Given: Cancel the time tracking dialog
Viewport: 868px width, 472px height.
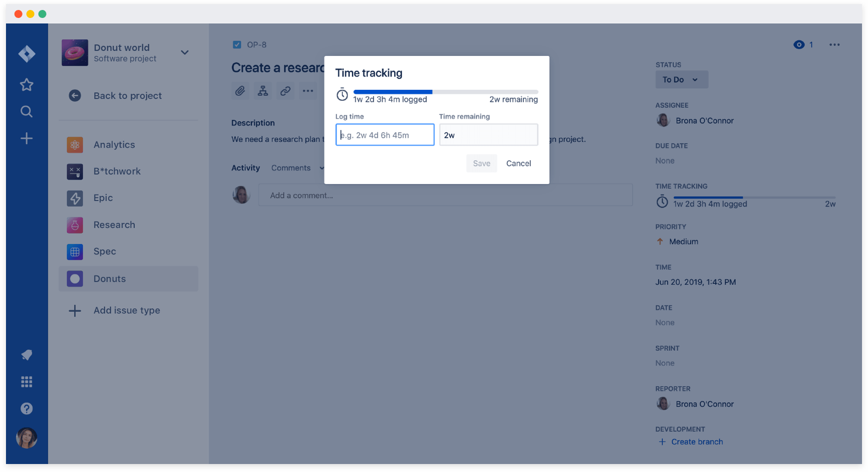Looking at the screenshot, I should click(x=518, y=163).
